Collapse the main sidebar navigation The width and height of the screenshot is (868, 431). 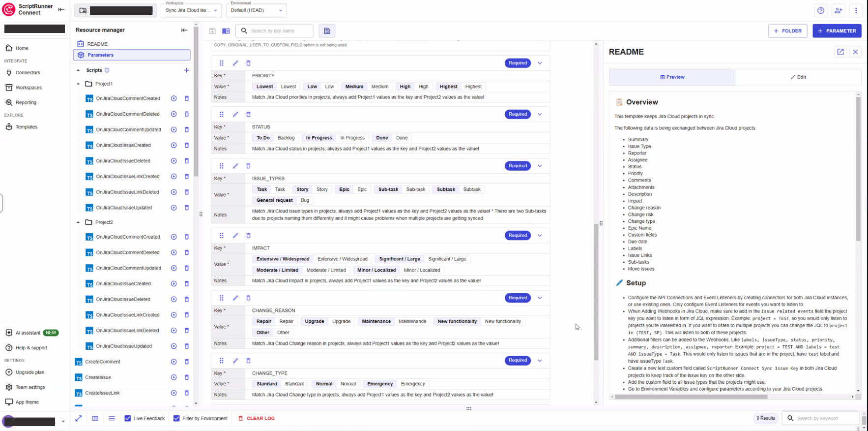(61, 9)
